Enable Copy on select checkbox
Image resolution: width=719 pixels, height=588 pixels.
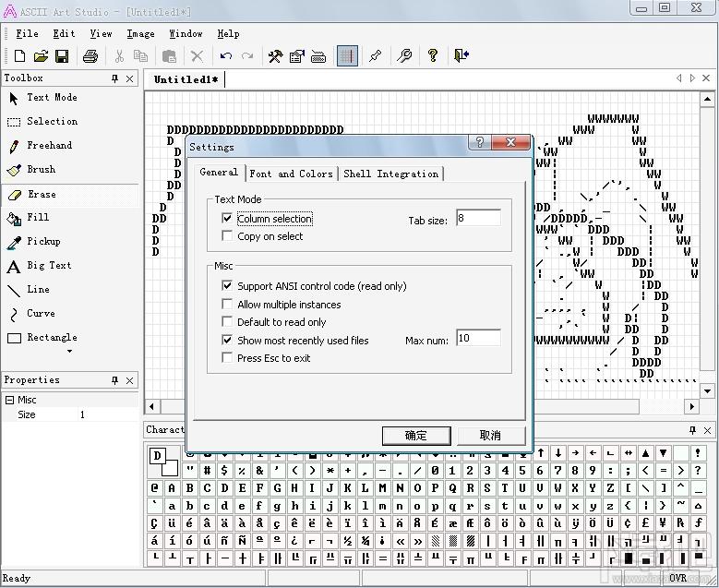227,235
